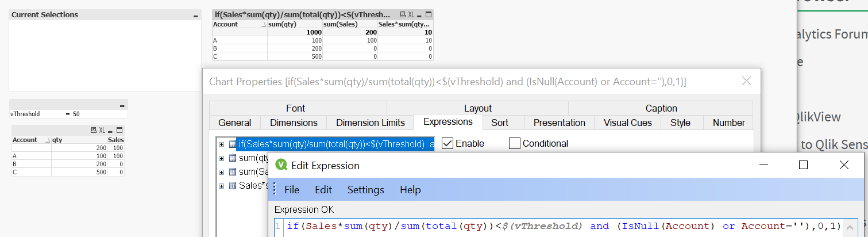The image size is (868, 237).
Task: Maximize the expression chart object
Action: coord(429,14)
